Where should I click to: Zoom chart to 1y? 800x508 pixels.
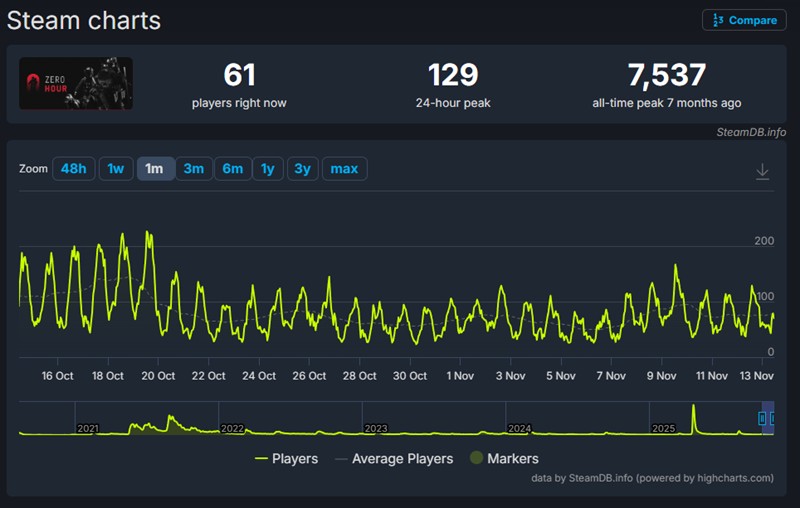coord(268,169)
